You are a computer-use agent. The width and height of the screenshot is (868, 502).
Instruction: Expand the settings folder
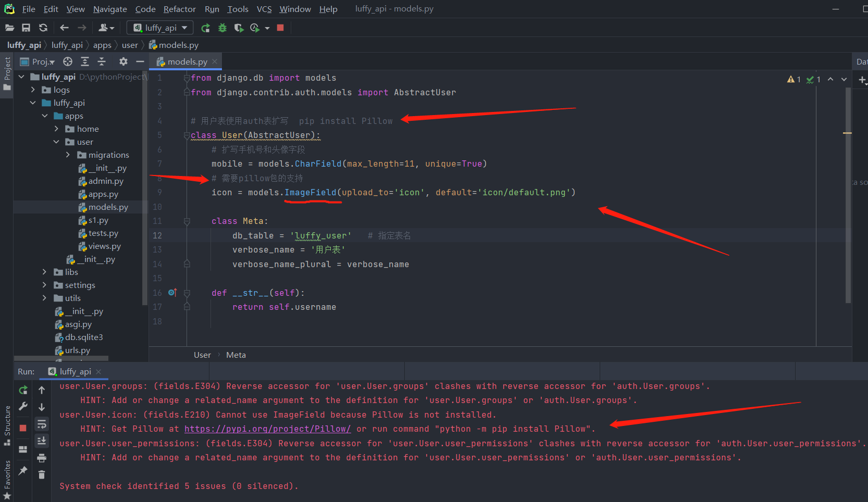pos(45,285)
